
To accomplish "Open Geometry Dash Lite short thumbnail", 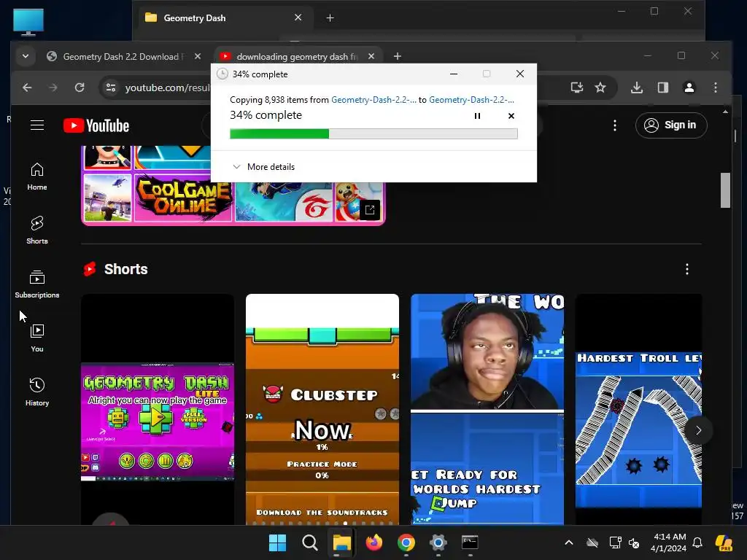I will pos(158,410).
